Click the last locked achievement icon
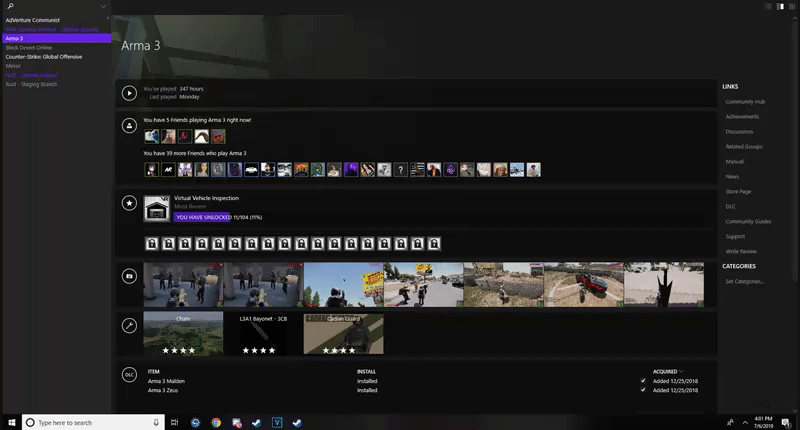Screen dimensions: 800x430 pyautogui.click(x=434, y=244)
